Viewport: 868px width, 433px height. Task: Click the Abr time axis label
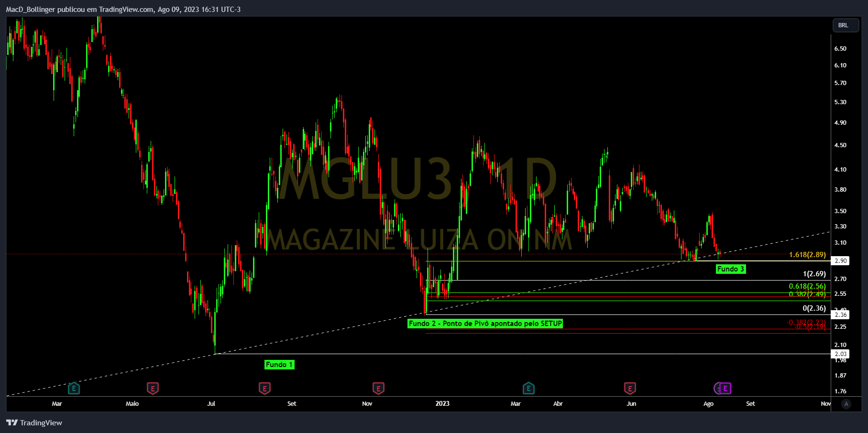point(558,404)
